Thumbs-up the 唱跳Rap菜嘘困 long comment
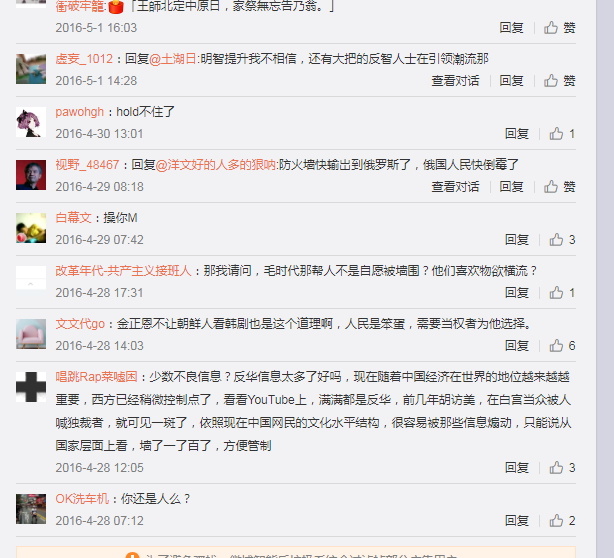This screenshot has width=614, height=558. pos(562,468)
